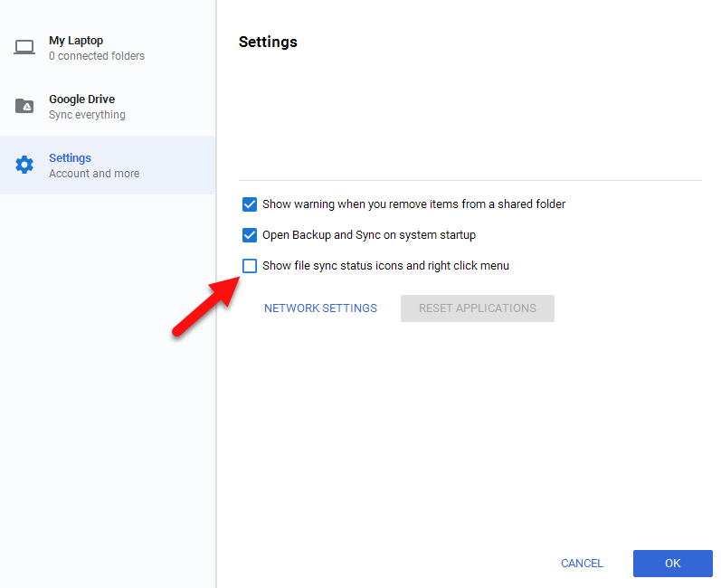Click the 'Sync everything' subtitle
Screen dimensions: 721x588
(87, 115)
